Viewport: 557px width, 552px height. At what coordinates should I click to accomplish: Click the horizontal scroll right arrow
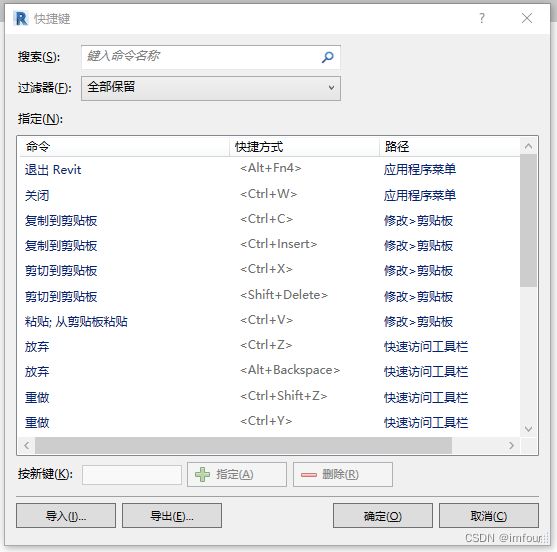click(511, 445)
